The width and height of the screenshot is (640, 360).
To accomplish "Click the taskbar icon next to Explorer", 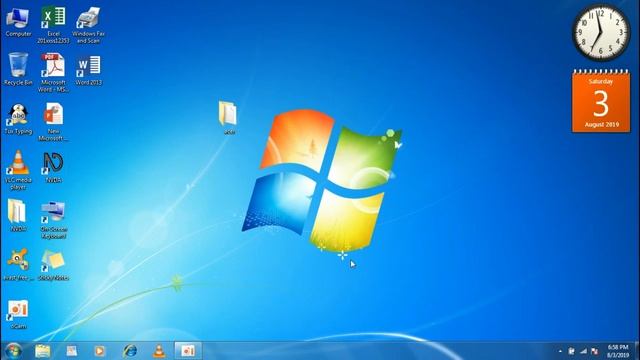I will pos(71,351).
